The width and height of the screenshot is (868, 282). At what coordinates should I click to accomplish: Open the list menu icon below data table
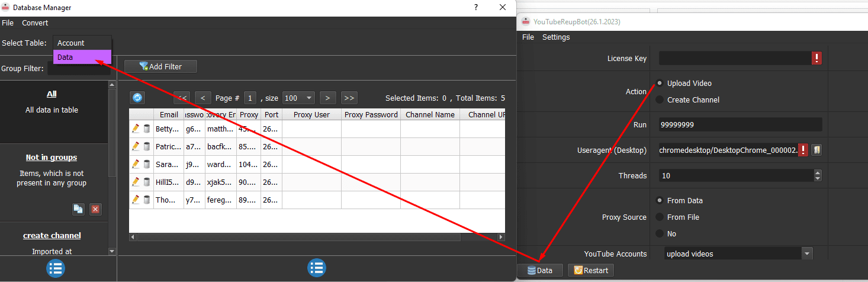[317, 268]
